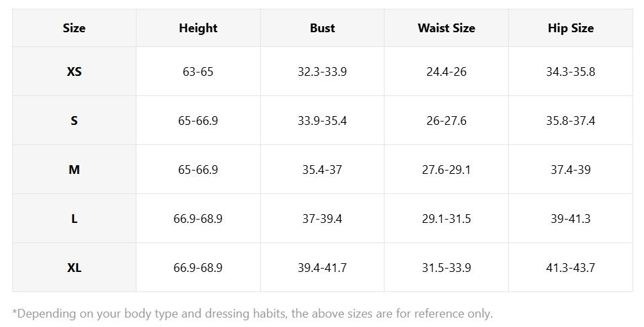Click the Bust column header
This screenshot has width=644, height=327.
[x=322, y=28]
